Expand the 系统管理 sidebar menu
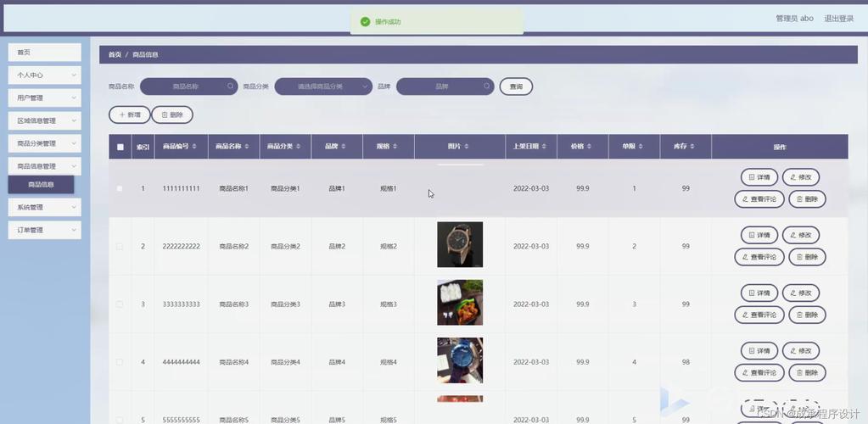 (44, 207)
